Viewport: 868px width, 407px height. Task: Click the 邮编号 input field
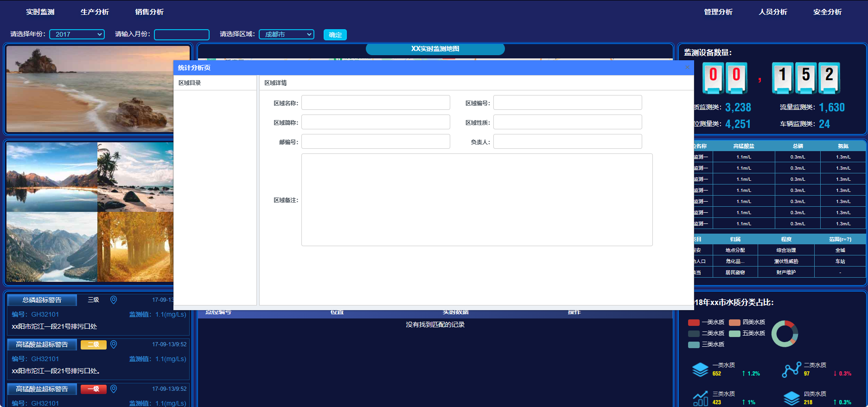click(x=376, y=141)
